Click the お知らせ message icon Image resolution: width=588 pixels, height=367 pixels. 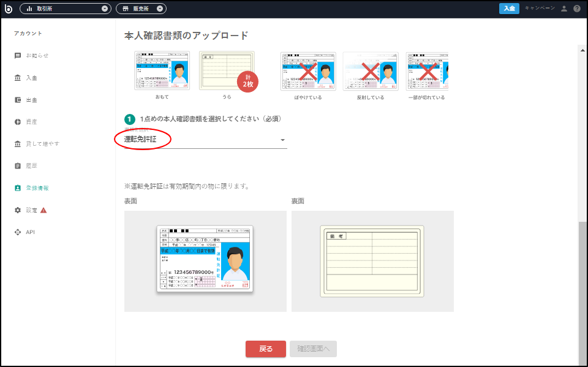point(18,56)
